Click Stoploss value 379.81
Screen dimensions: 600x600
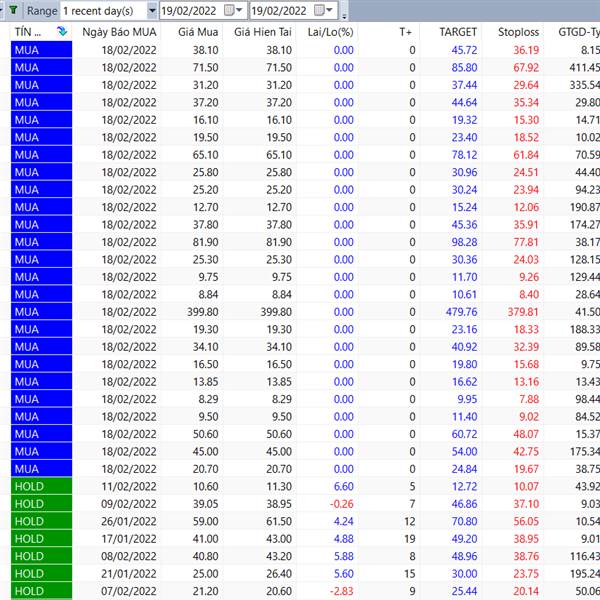523,312
